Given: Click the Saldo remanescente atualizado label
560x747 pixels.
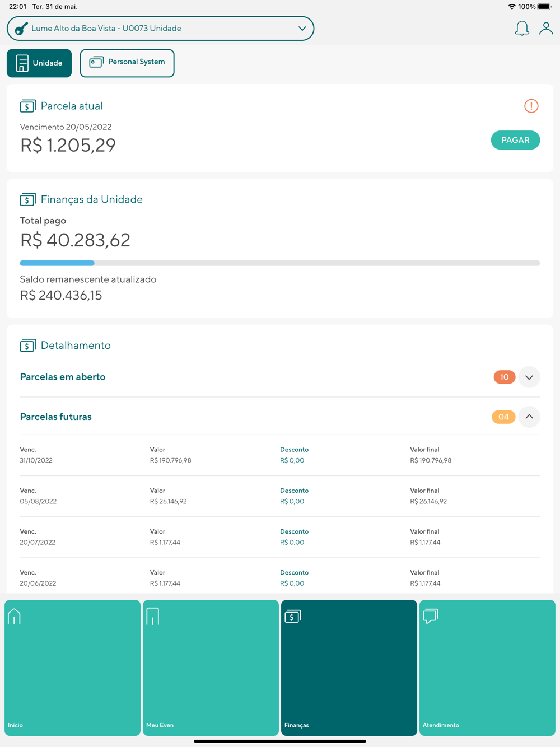Looking at the screenshot, I should (x=88, y=279).
